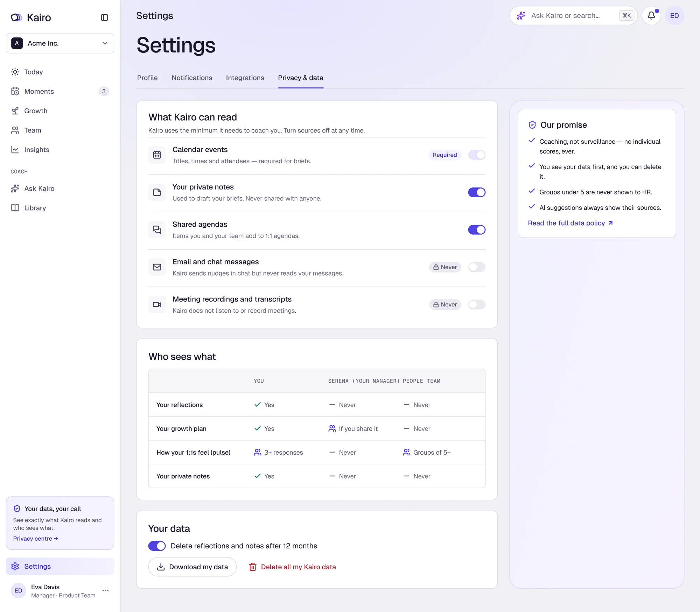This screenshot has height=612, width=700.
Task: Turn off the Shared agendas toggle
Action: click(477, 230)
